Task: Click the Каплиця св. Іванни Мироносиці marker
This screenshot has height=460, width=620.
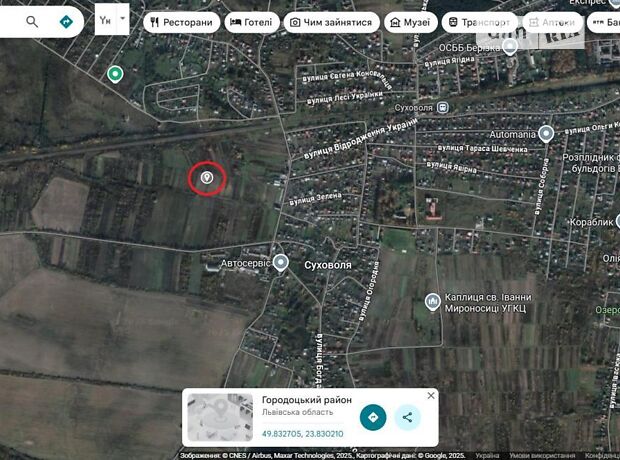Action: pyautogui.click(x=432, y=302)
